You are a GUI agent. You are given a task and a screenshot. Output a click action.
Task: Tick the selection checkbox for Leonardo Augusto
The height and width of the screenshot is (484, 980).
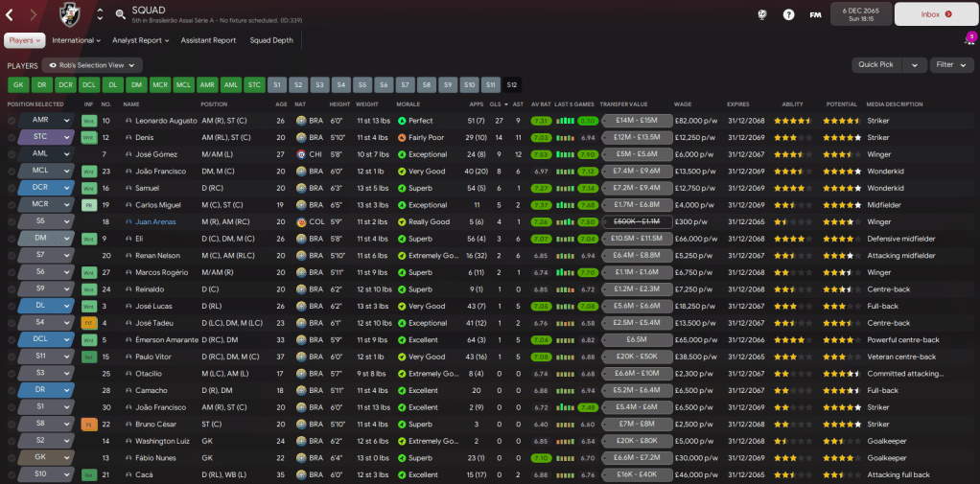12,121
